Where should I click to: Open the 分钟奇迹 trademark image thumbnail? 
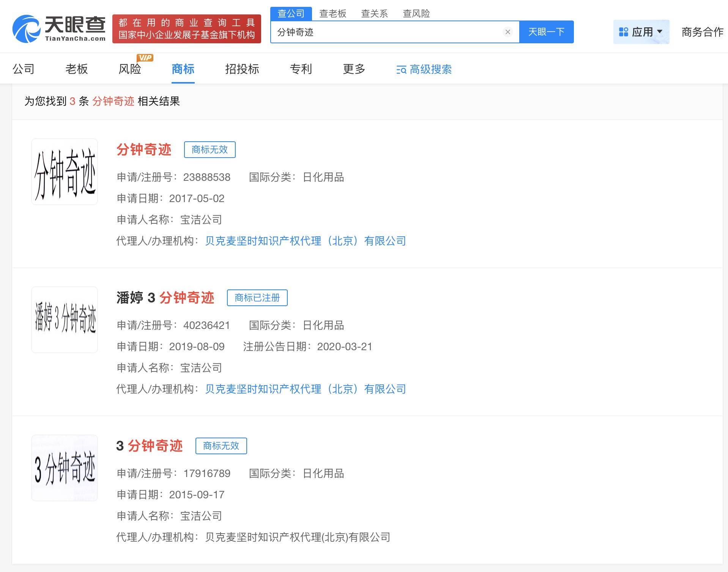65,172
